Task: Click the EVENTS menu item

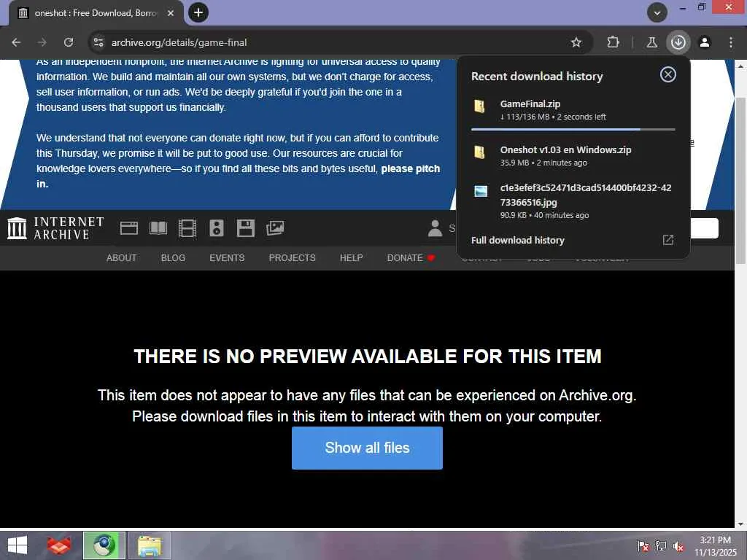Action: click(x=227, y=257)
